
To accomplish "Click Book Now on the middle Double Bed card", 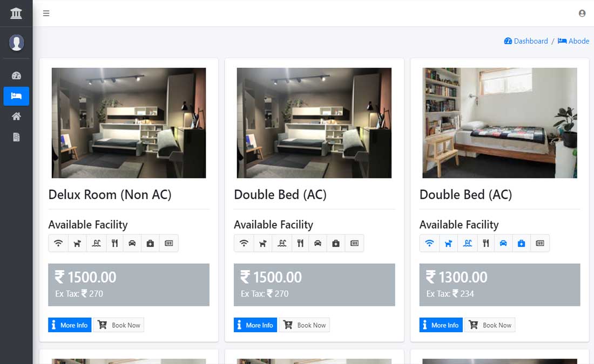I will [x=304, y=325].
